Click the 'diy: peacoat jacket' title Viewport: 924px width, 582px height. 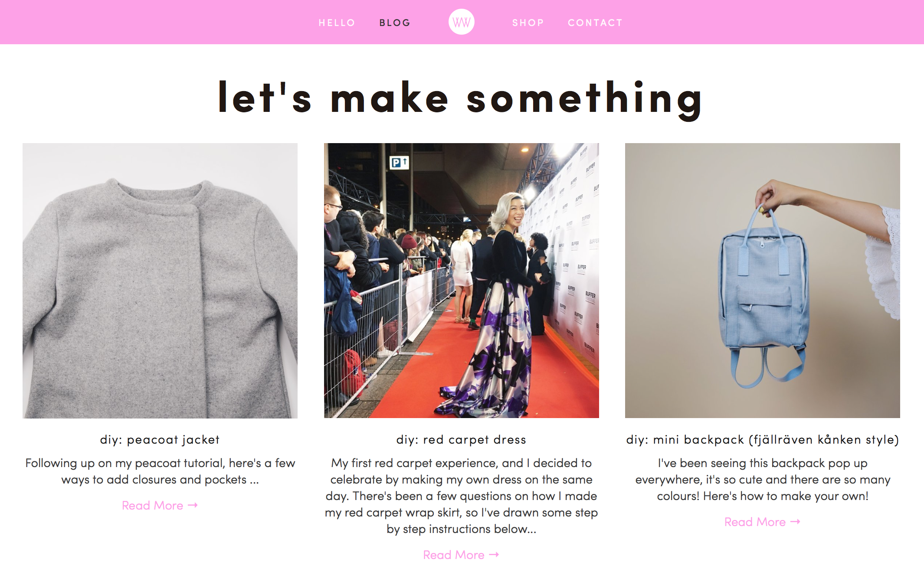point(160,440)
